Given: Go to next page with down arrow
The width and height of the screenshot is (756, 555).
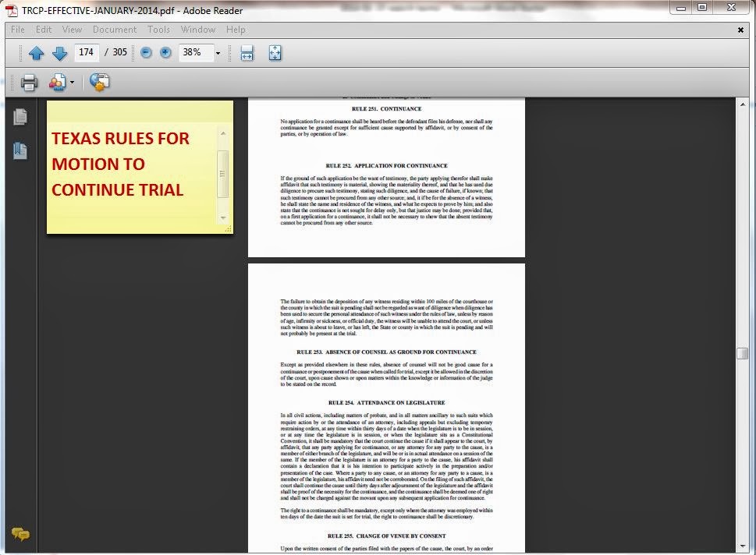Looking at the screenshot, I should (59, 52).
